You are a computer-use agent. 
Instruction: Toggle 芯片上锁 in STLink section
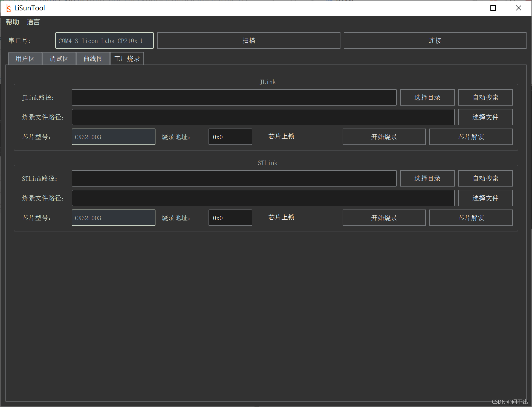pyautogui.click(x=281, y=217)
